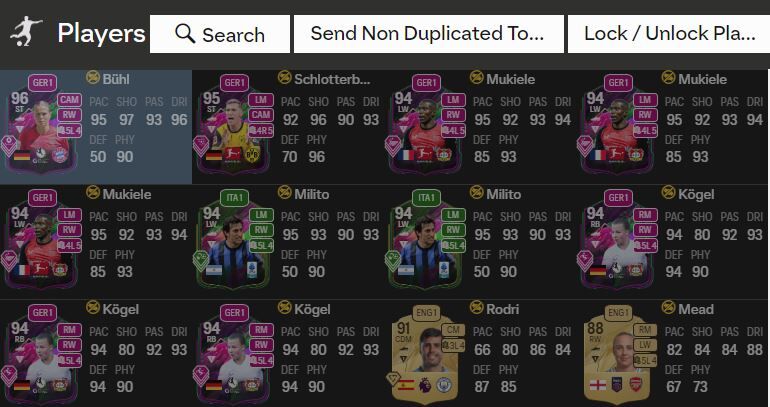Click the untradeable coin icon beside Rodri
This screenshot has height=407, width=770.
point(476,308)
